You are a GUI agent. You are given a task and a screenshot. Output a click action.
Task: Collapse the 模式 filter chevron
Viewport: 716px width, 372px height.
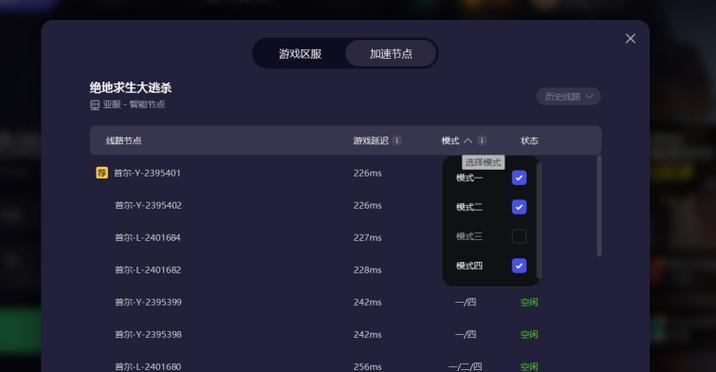468,141
